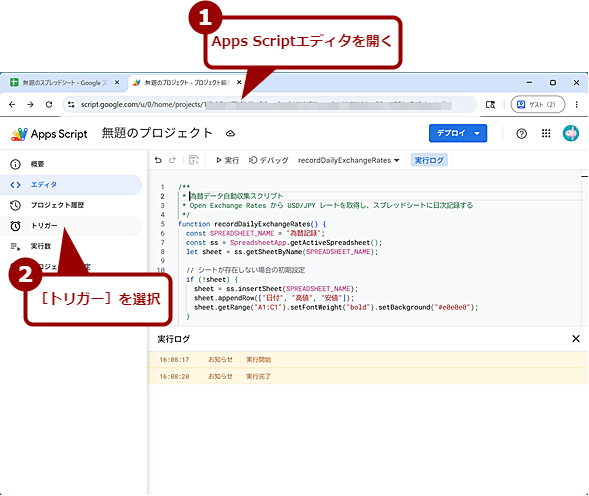The image size is (589, 496).
Task: Open the browser three-dot menu
Action: point(577,104)
